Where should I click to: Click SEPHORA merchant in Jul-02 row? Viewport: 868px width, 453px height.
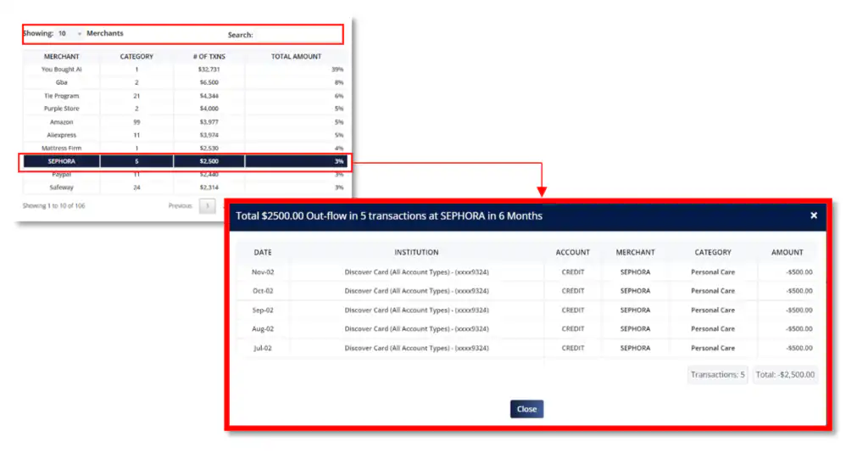635,348
